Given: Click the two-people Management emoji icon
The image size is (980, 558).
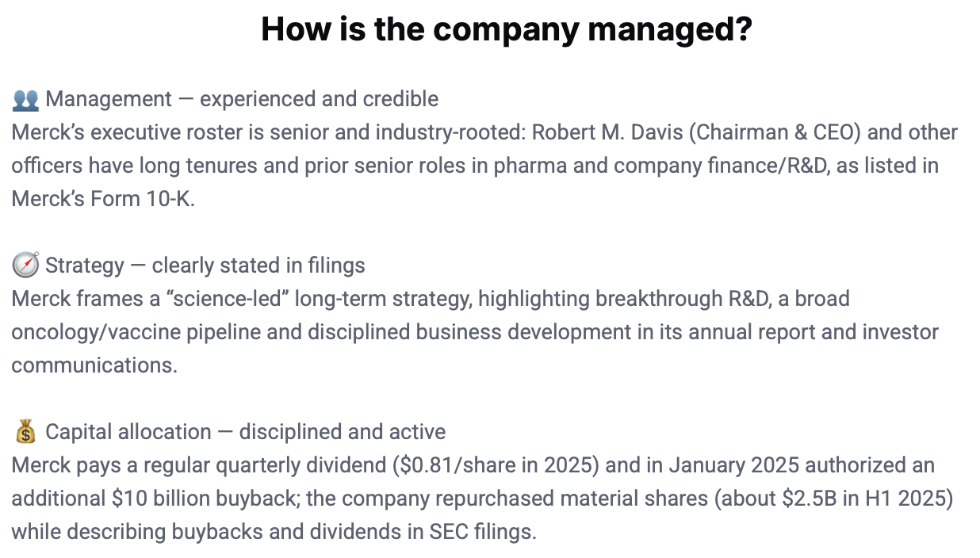Looking at the screenshot, I should [26, 99].
